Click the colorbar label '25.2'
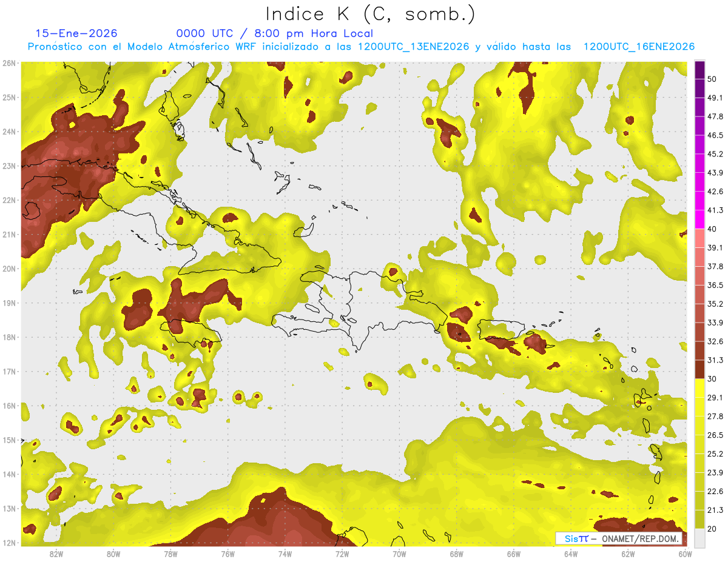This screenshot has width=728, height=562. coord(715,453)
